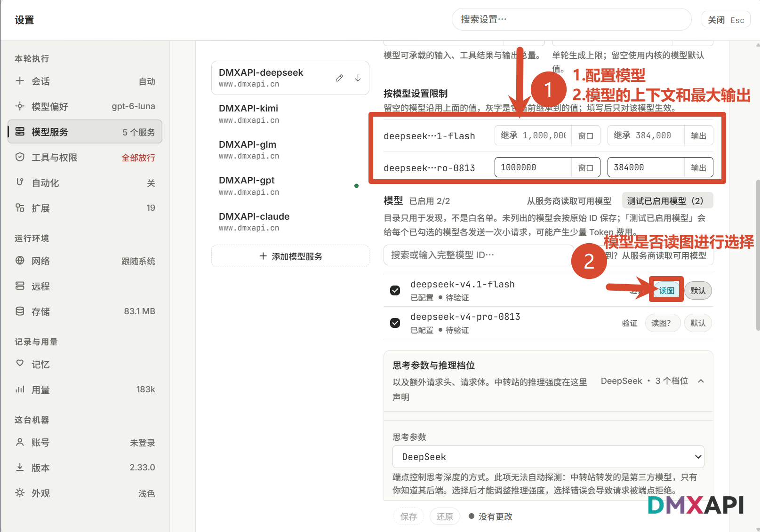Click the 搜索设置 search field

coord(571,19)
